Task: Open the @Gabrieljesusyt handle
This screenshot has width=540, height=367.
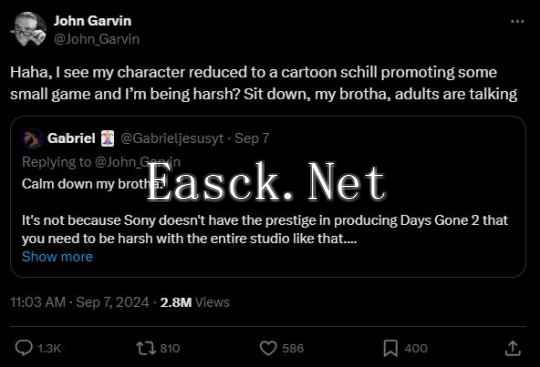Action: 172,138
